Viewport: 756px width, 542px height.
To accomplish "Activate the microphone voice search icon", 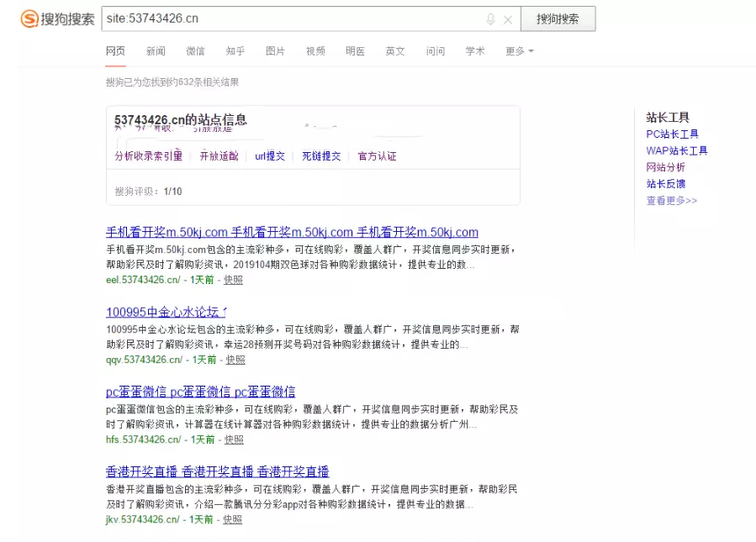I will click(490, 19).
